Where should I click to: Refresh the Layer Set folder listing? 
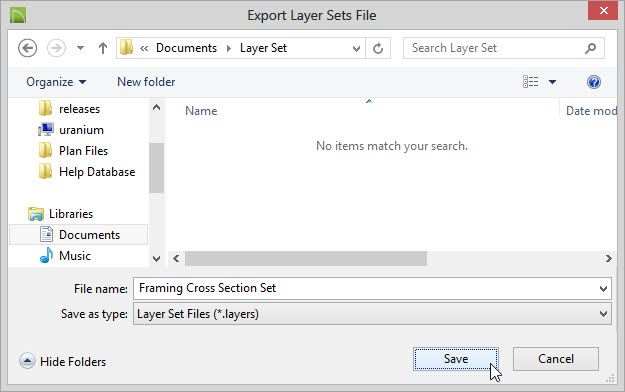pyautogui.click(x=378, y=48)
